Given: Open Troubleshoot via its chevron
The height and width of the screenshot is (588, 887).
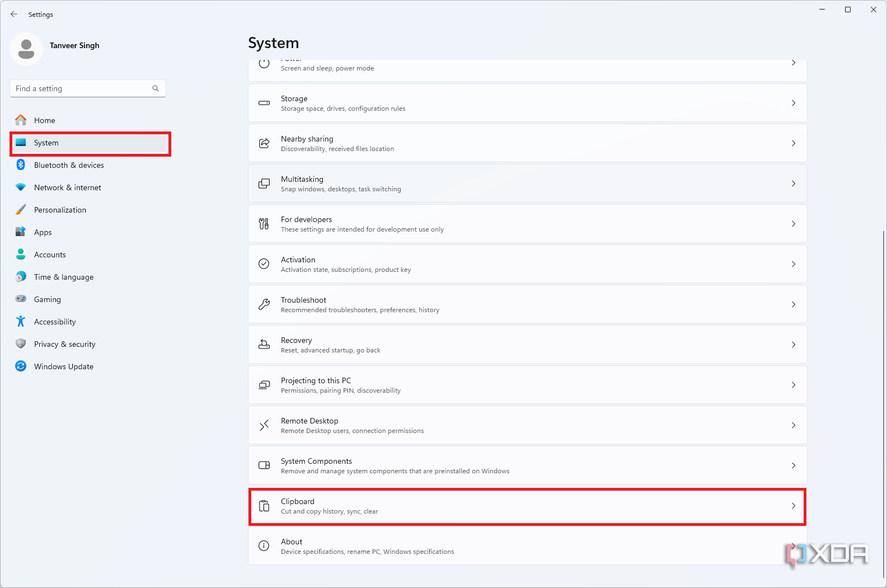Looking at the screenshot, I should pos(794,304).
